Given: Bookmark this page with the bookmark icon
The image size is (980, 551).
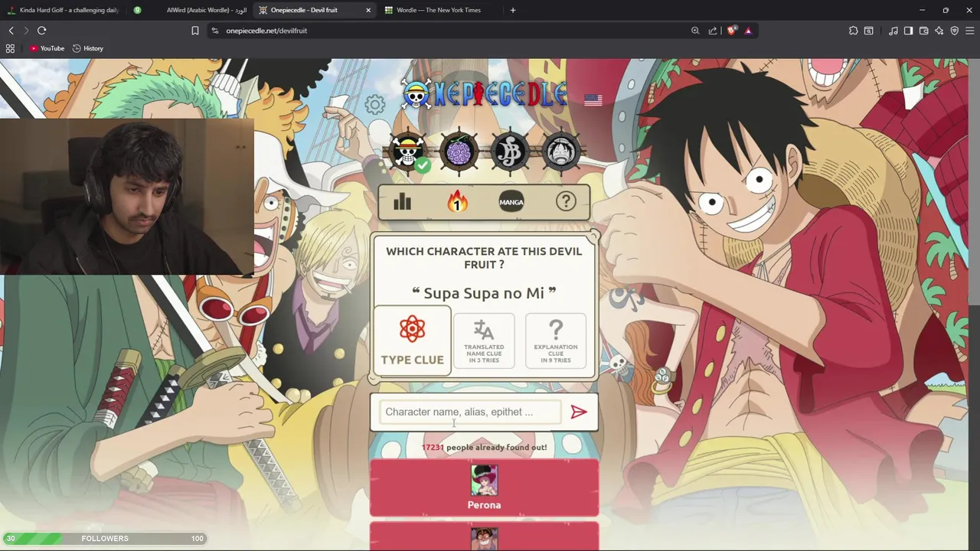Looking at the screenshot, I should coord(195,31).
